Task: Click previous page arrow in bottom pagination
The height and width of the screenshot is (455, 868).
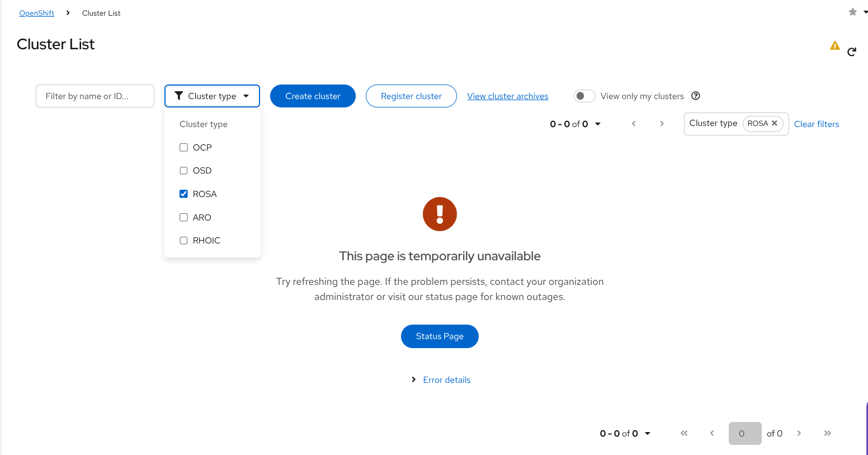Action: click(x=711, y=433)
